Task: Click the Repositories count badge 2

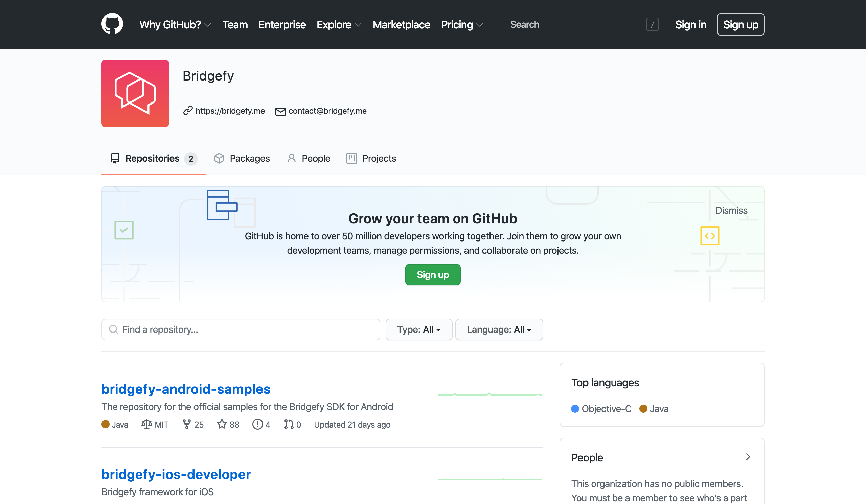Action: 191,158
